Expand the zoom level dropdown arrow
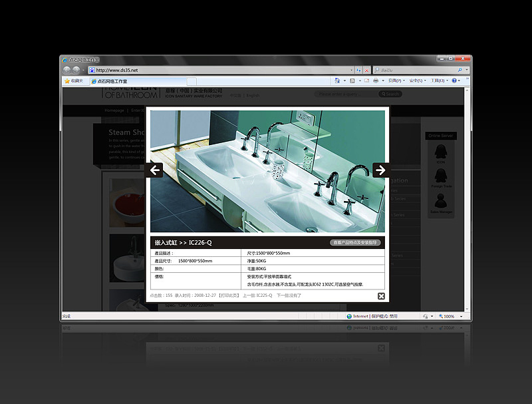Screen dimensions: 532x404 (461, 316)
